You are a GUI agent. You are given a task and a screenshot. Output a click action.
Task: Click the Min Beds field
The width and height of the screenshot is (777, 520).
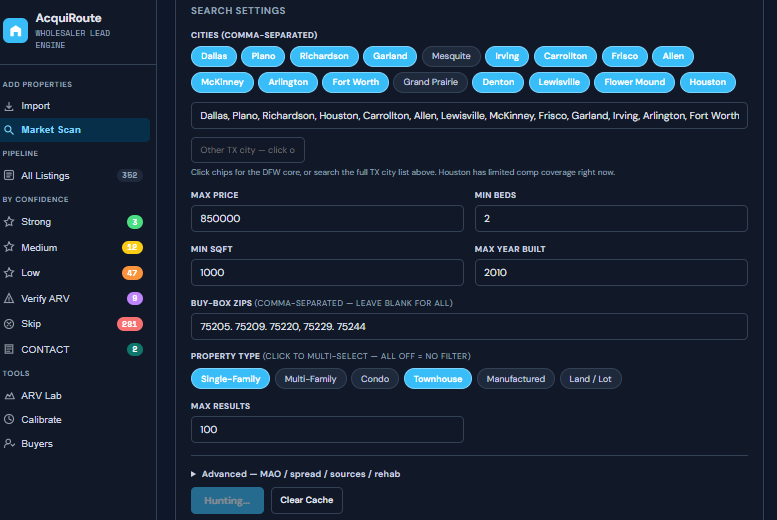point(611,219)
